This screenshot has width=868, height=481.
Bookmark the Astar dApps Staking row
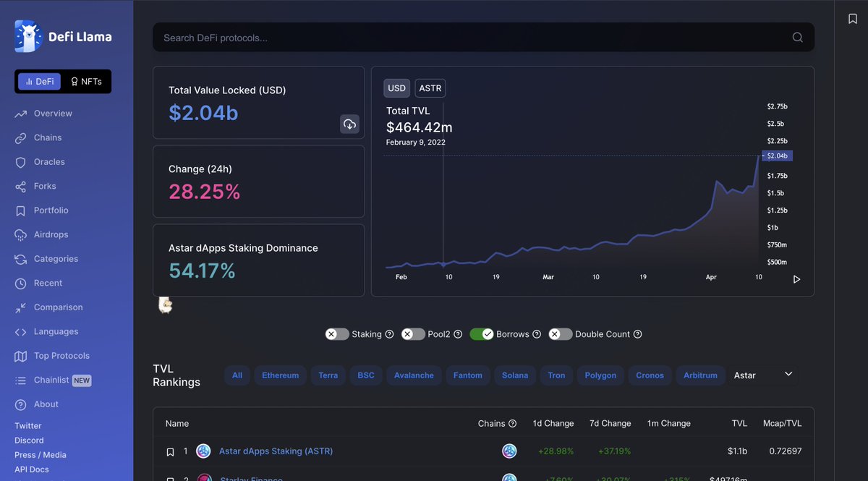pyautogui.click(x=171, y=451)
